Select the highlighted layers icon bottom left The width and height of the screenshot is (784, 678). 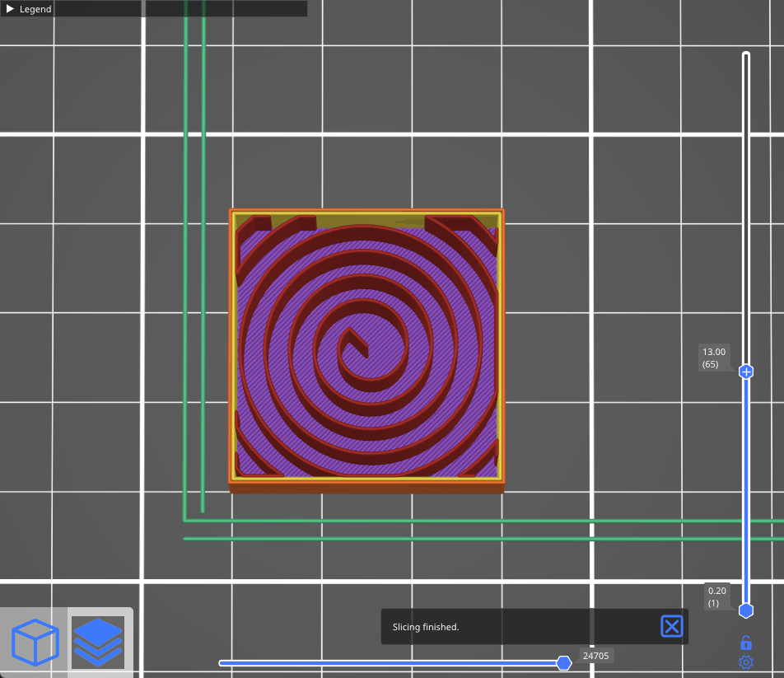(98, 643)
